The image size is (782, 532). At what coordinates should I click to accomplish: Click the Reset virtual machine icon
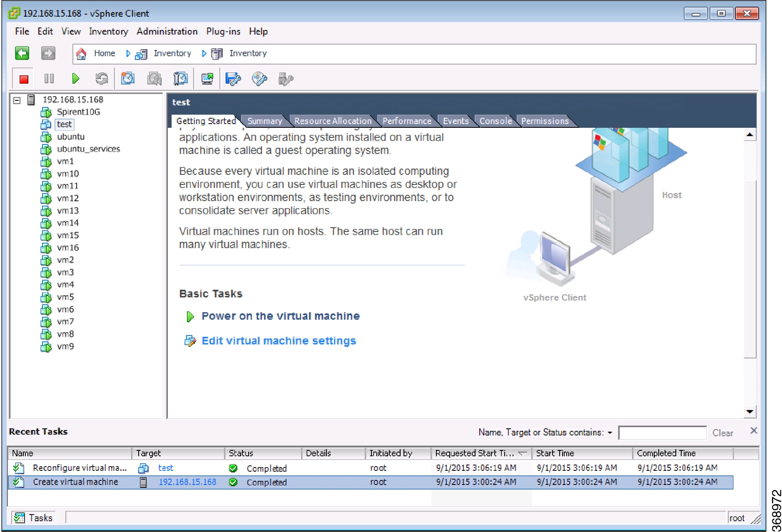click(102, 79)
